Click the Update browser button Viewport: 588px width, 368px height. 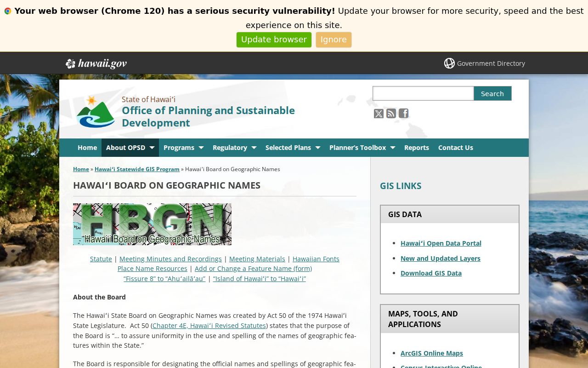pyautogui.click(x=274, y=40)
